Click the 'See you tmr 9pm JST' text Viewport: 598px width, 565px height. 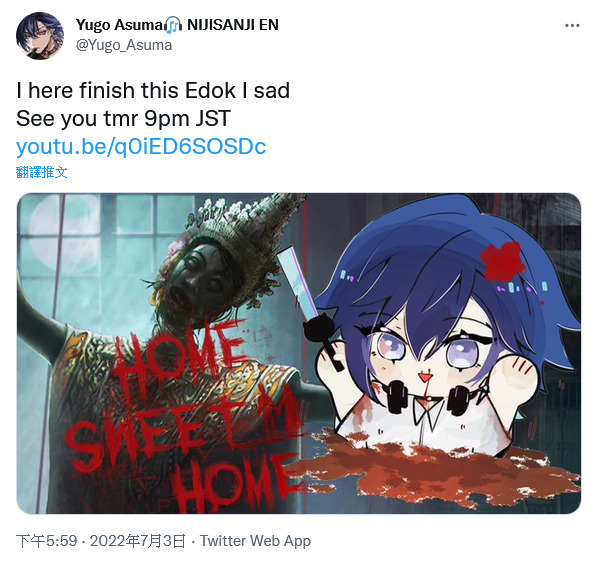(x=123, y=119)
